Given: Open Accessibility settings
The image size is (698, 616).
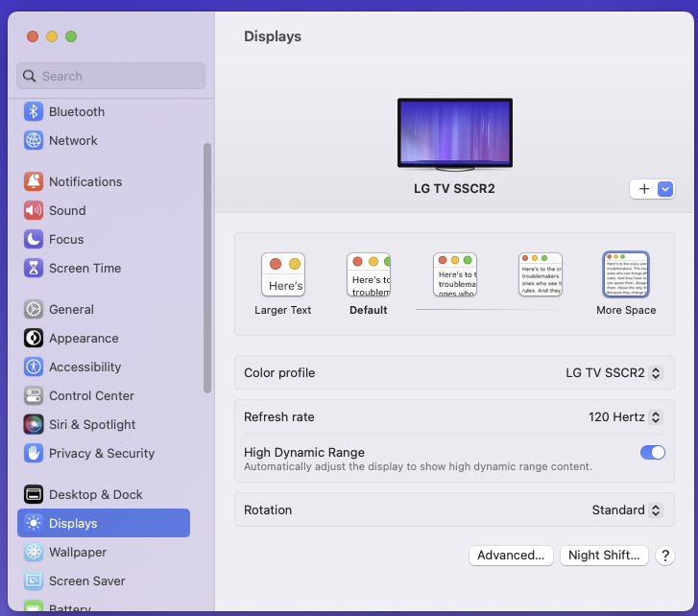Looking at the screenshot, I should pos(104,367).
